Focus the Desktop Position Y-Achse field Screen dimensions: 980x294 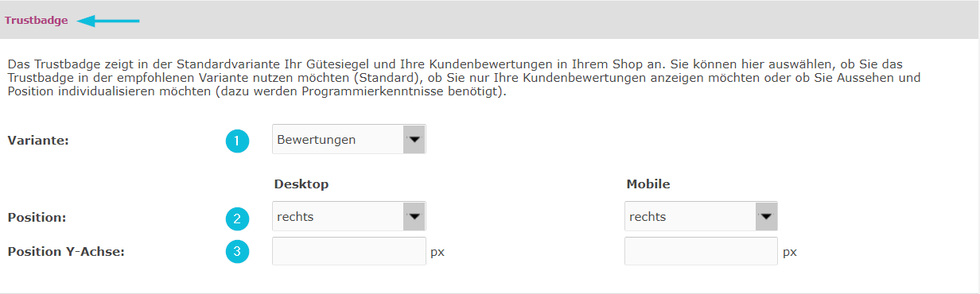pos(349,251)
